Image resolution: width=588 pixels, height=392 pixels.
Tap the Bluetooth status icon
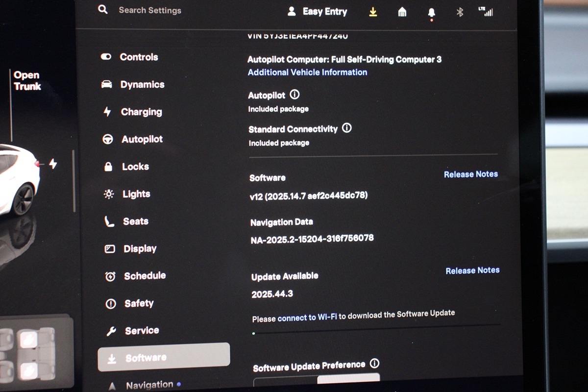(x=460, y=12)
